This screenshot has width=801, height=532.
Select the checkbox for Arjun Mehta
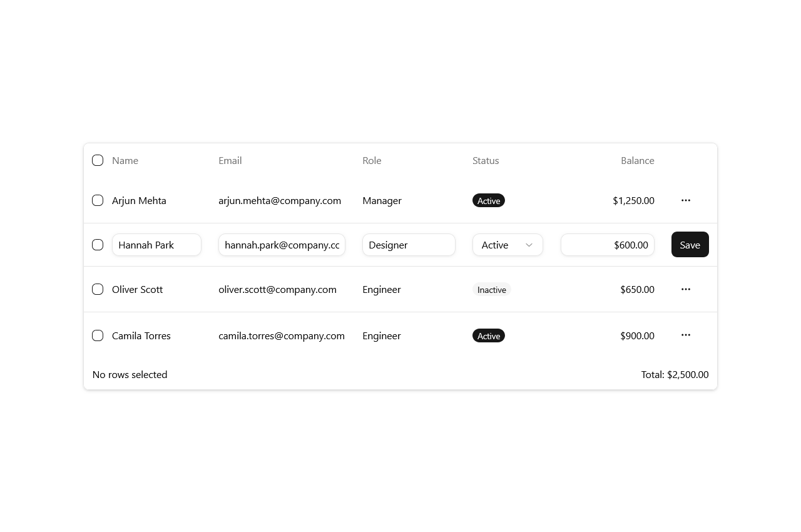click(98, 200)
